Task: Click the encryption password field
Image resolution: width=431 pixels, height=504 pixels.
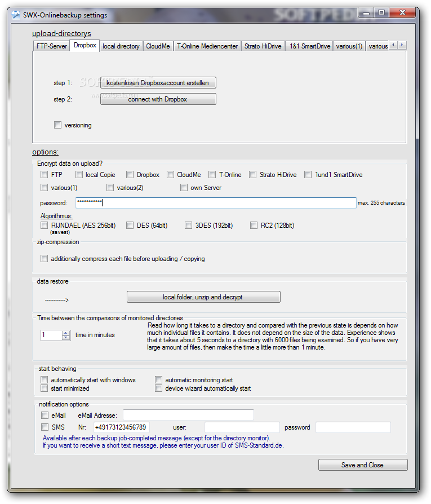Action: 216,203
